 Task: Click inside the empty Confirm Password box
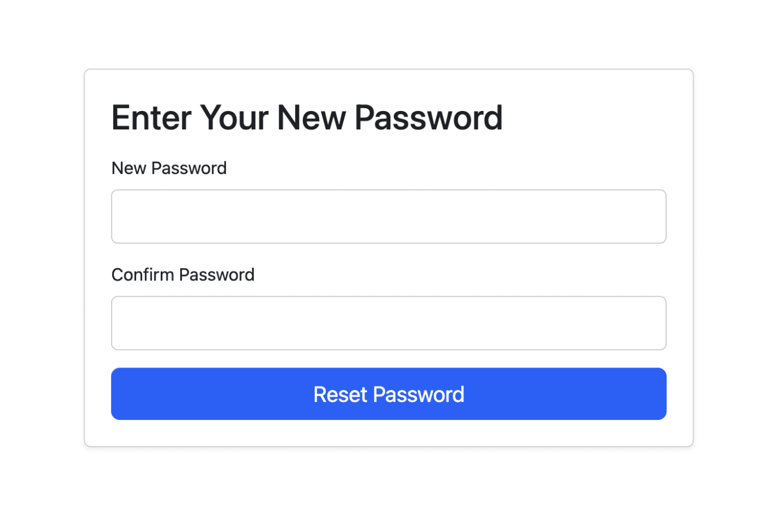(x=389, y=323)
